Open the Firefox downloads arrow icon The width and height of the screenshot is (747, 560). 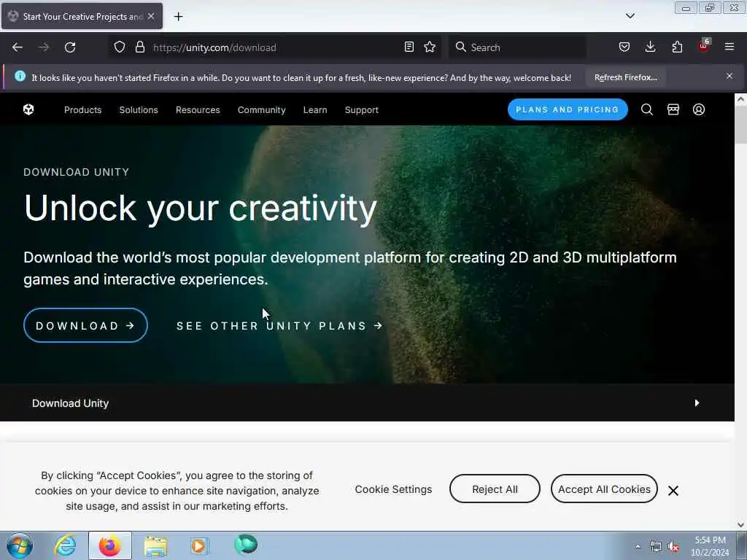(x=650, y=47)
